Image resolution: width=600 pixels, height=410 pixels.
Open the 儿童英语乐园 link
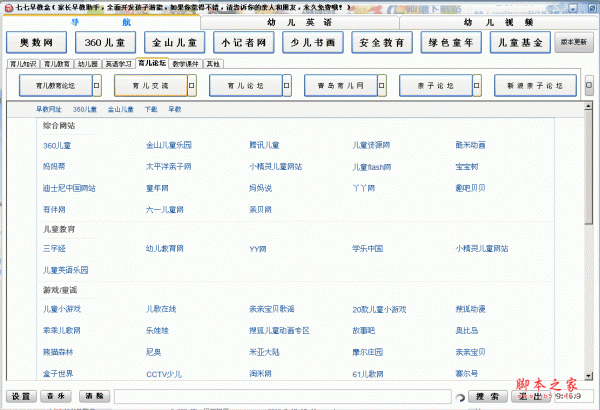coord(65,270)
